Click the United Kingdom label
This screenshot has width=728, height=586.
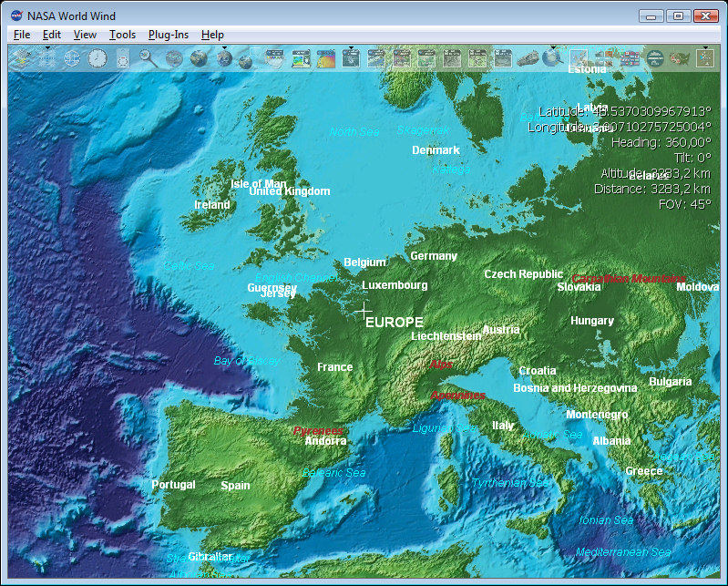coord(289,191)
